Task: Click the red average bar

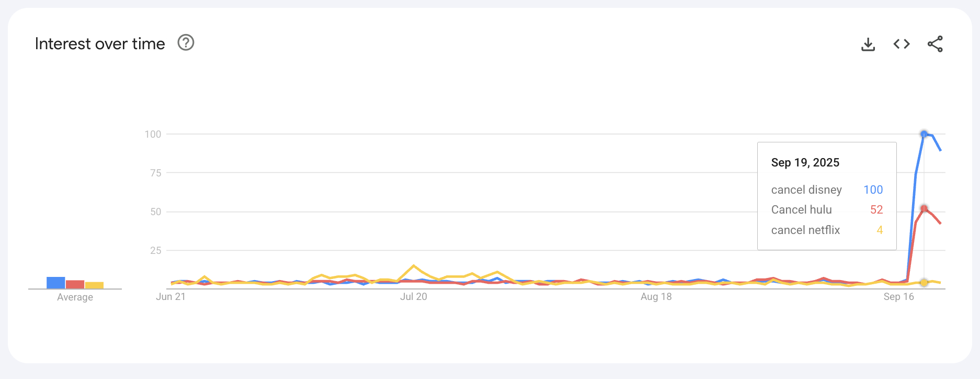Action: [x=75, y=284]
